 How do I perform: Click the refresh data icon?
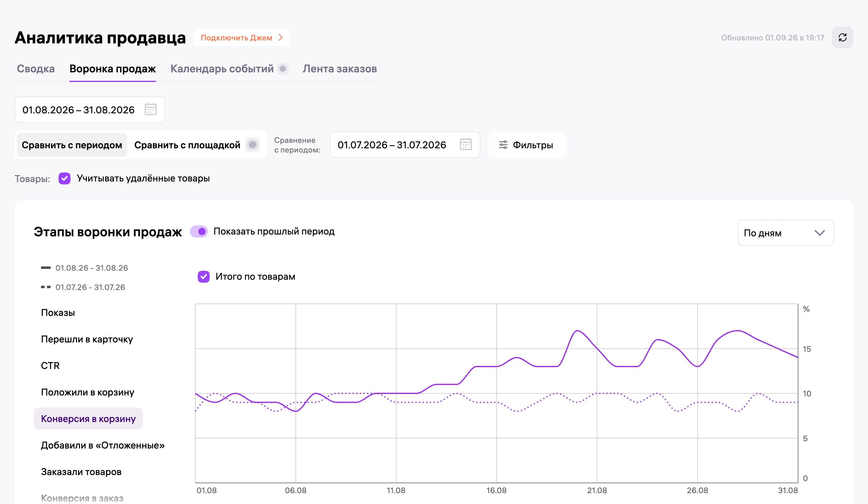[x=842, y=38]
